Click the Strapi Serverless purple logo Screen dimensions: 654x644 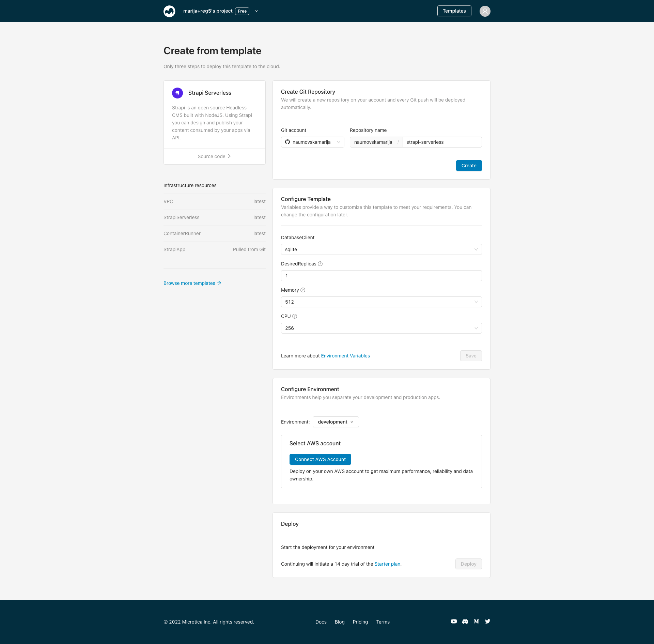(177, 93)
